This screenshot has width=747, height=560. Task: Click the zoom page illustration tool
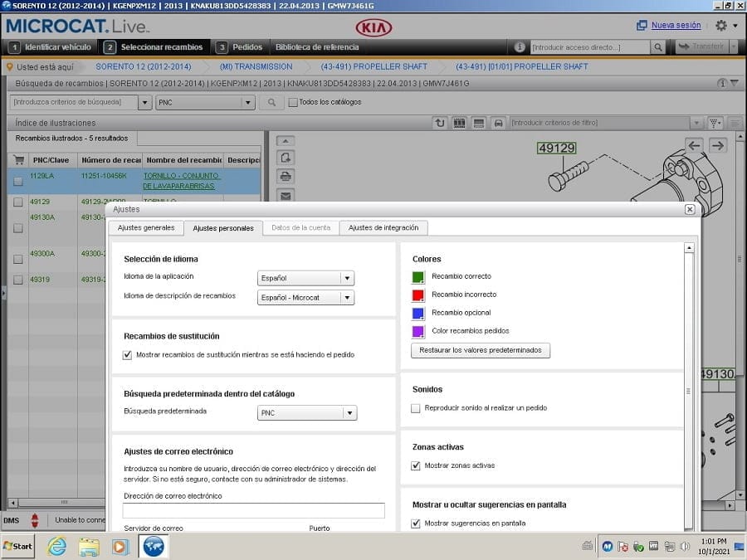click(286, 158)
